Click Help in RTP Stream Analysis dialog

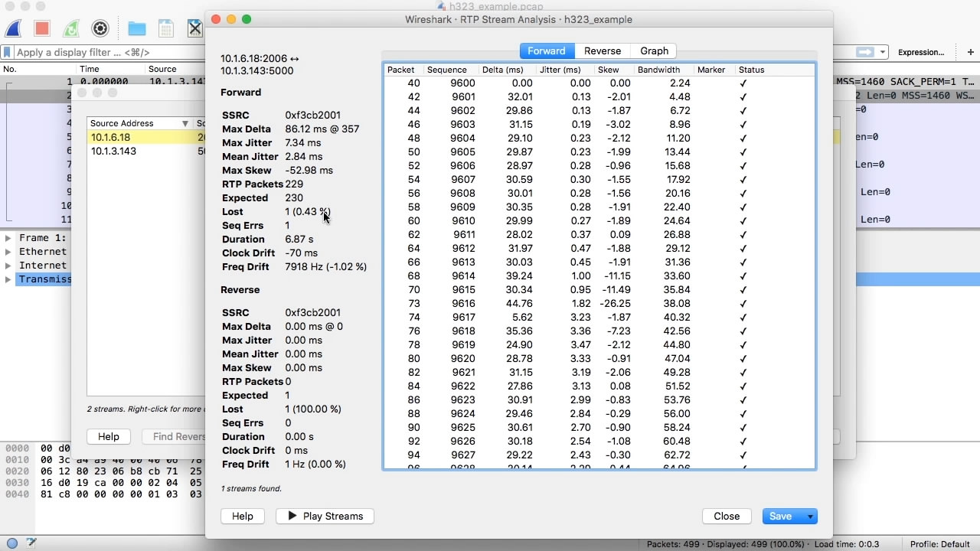(243, 517)
